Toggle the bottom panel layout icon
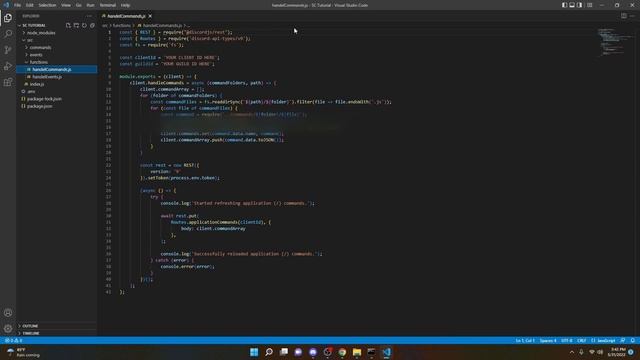This screenshot has height=360, width=640. pos(572,5)
